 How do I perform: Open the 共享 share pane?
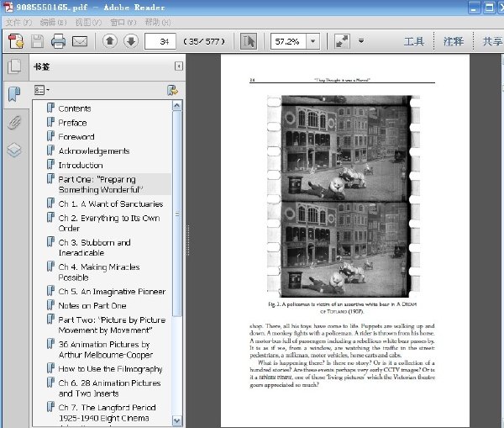492,41
